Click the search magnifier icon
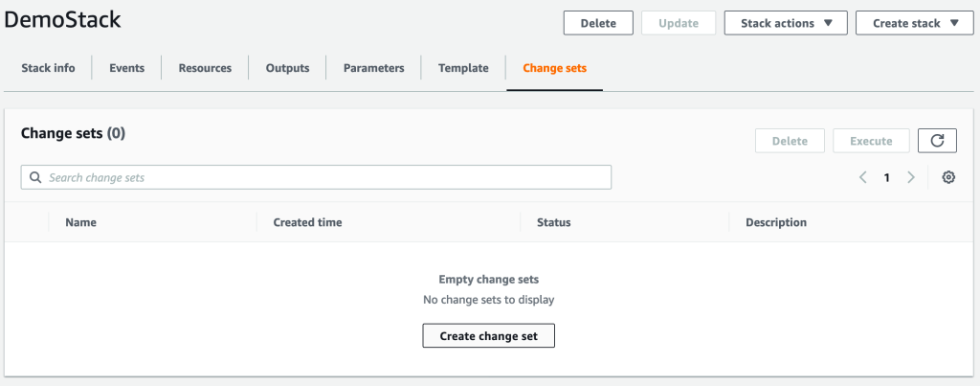Image resolution: width=980 pixels, height=386 pixels. [x=35, y=177]
